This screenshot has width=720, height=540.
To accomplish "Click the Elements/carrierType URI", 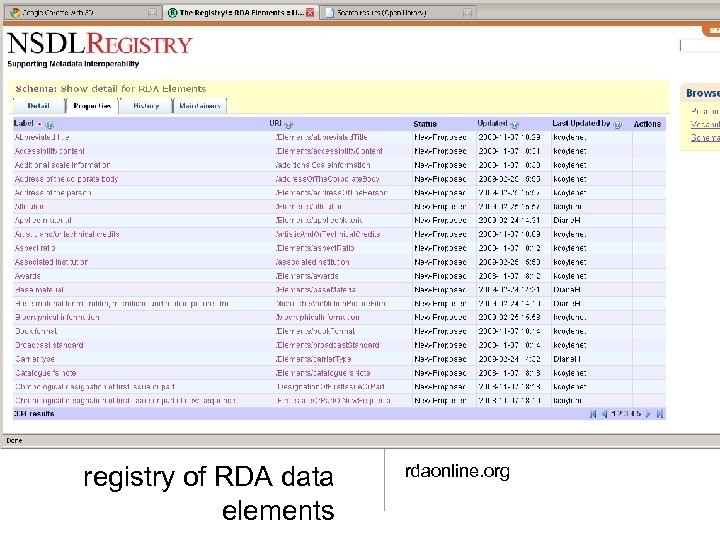I will pos(314,359).
